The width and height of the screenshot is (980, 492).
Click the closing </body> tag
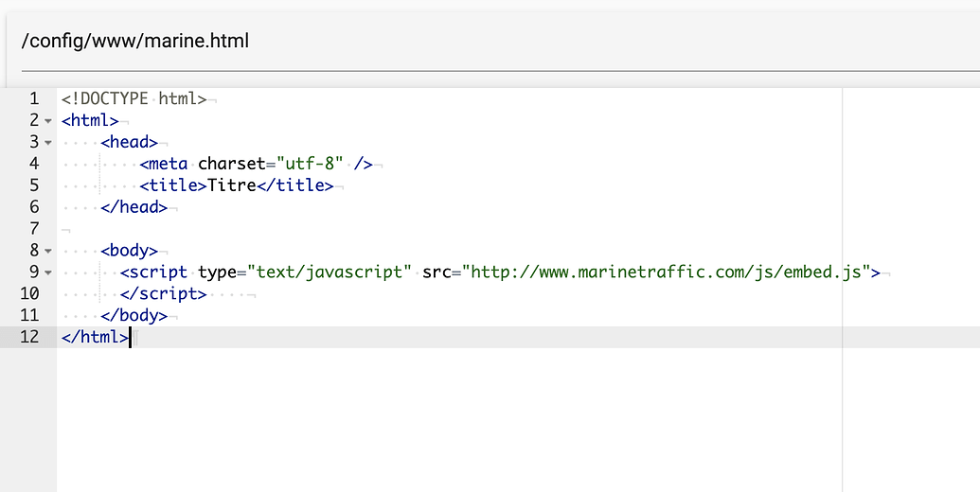(x=134, y=316)
